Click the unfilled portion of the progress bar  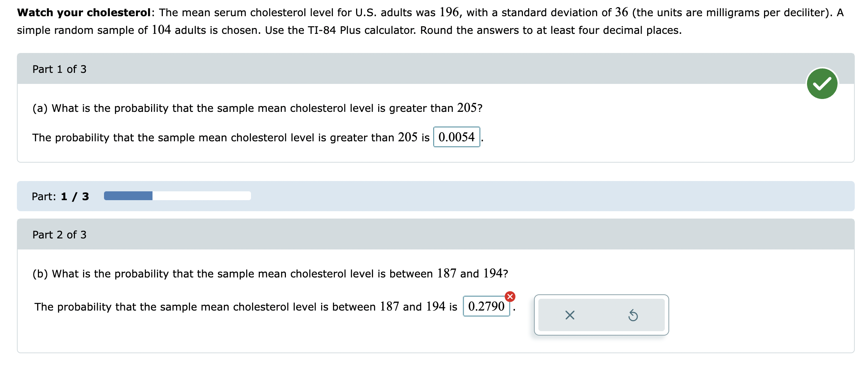(x=202, y=196)
